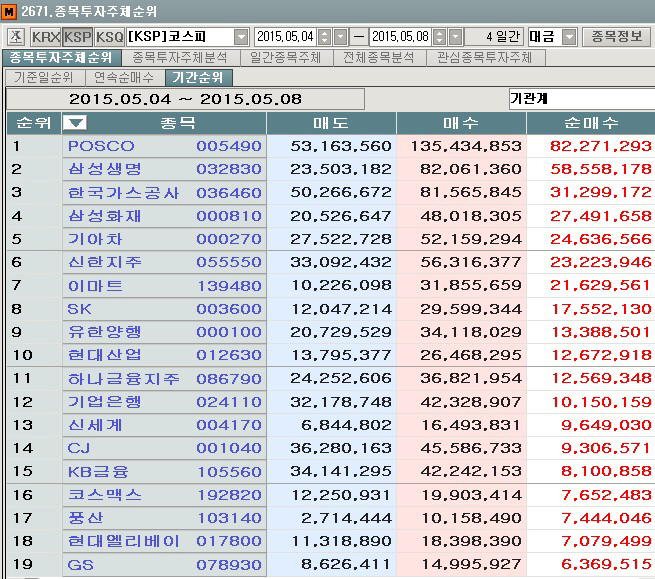Select the 신한지주 stock name
655x579 pixels.
click(105, 262)
